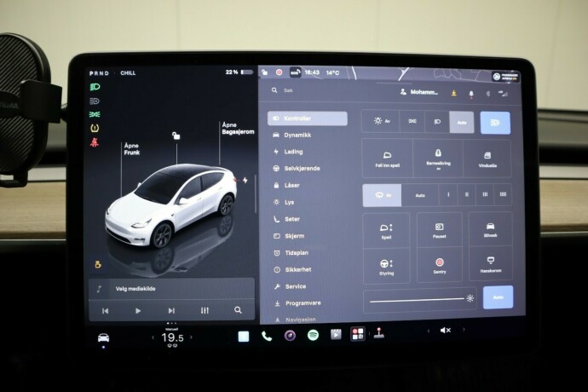Open the phone app

tap(267, 336)
